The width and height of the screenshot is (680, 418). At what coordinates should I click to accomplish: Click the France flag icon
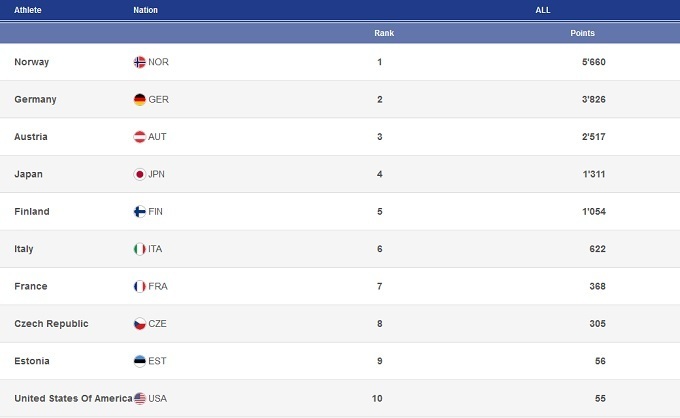click(139, 287)
